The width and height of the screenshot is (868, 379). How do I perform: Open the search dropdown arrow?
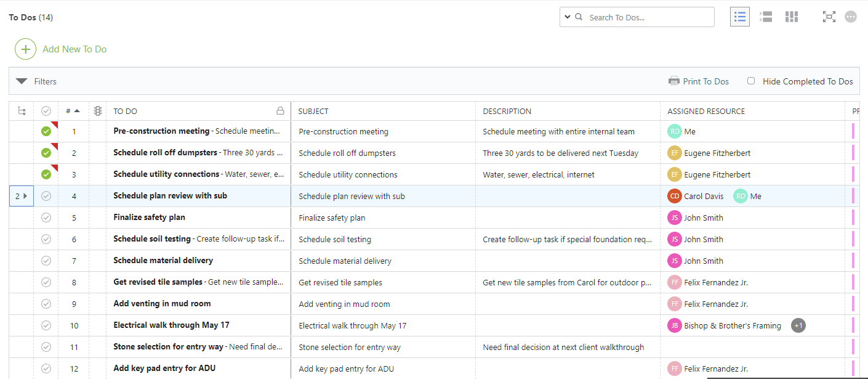click(x=567, y=17)
